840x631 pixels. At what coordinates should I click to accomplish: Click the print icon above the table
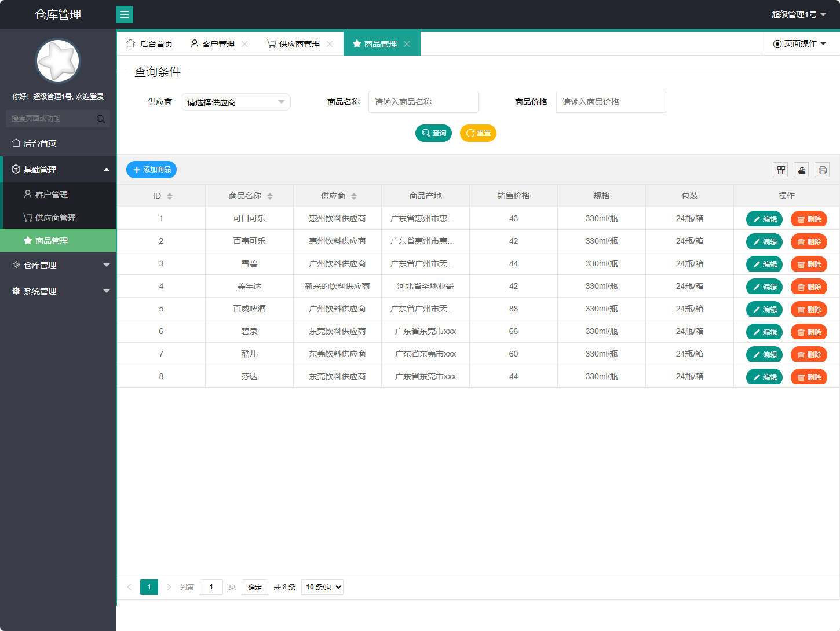tap(822, 170)
